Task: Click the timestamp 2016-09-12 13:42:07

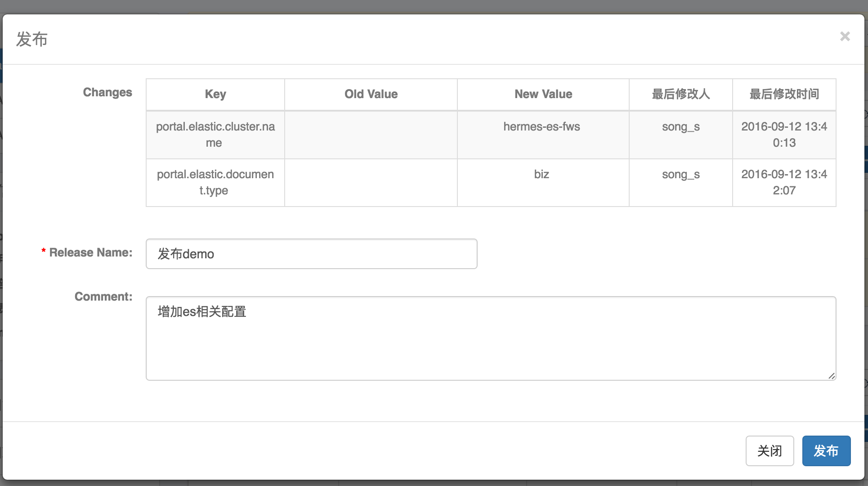Action: 784,182
